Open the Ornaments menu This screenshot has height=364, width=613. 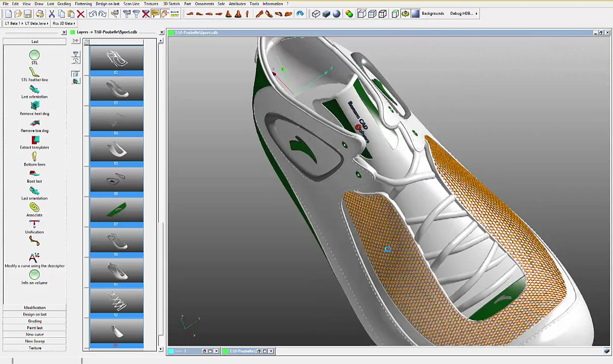point(204,4)
